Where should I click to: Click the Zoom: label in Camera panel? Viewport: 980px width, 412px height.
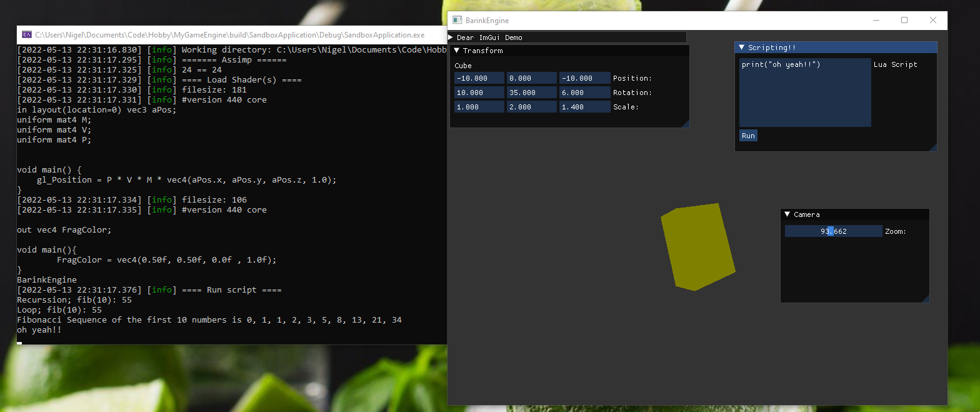pos(896,231)
